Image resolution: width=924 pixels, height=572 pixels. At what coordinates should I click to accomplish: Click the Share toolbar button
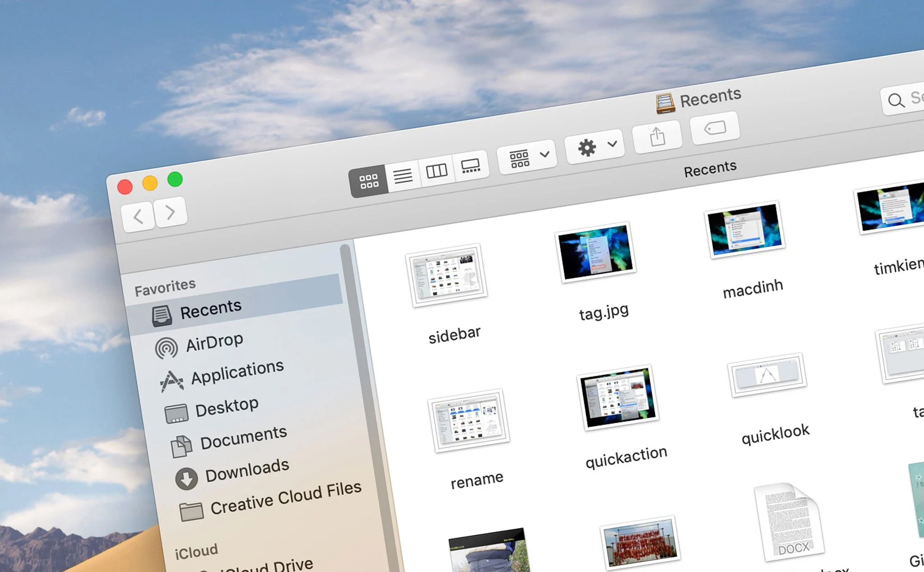point(657,136)
